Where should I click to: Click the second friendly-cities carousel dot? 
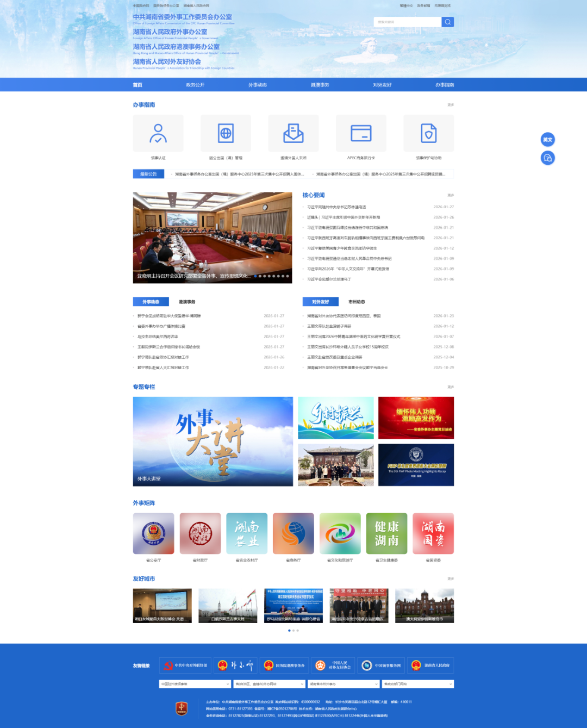click(293, 631)
